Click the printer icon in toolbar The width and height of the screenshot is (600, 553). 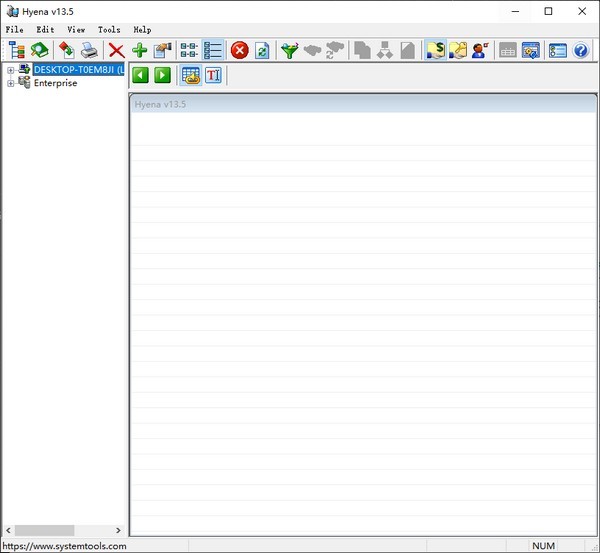89,50
